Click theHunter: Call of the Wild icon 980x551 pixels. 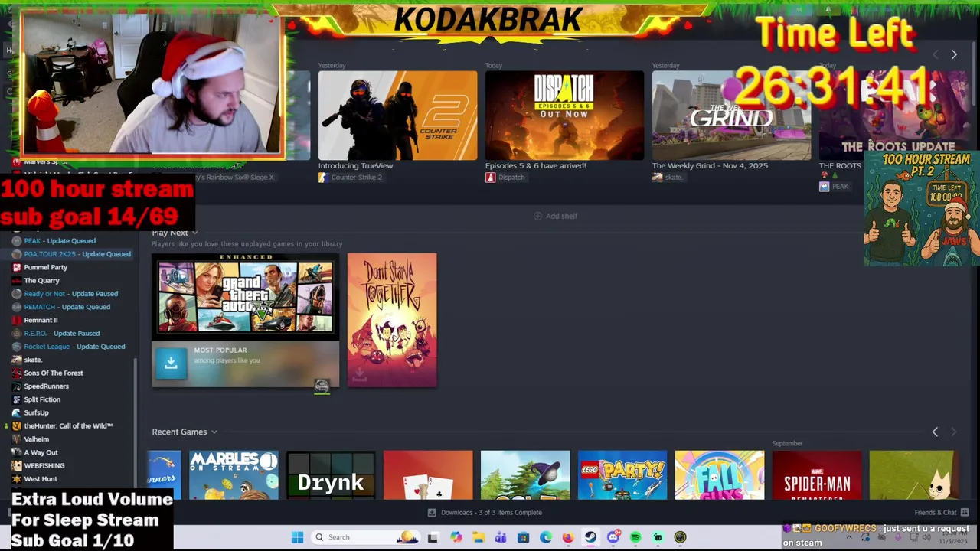tap(17, 426)
